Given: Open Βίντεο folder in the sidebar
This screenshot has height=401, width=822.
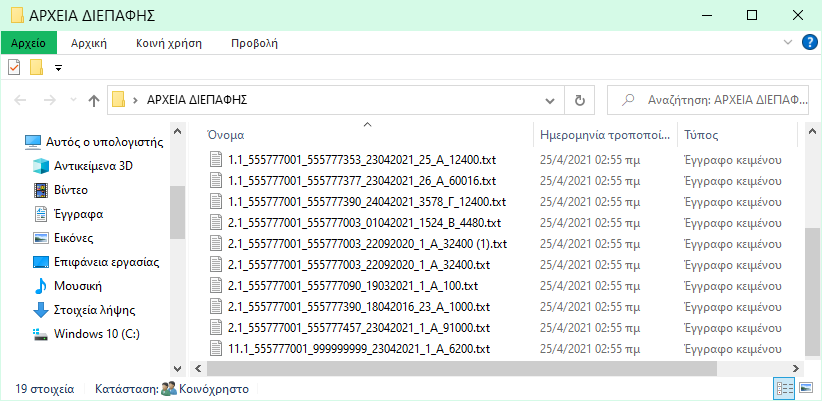Looking at the screenshot, I should [x=71, y=190].
